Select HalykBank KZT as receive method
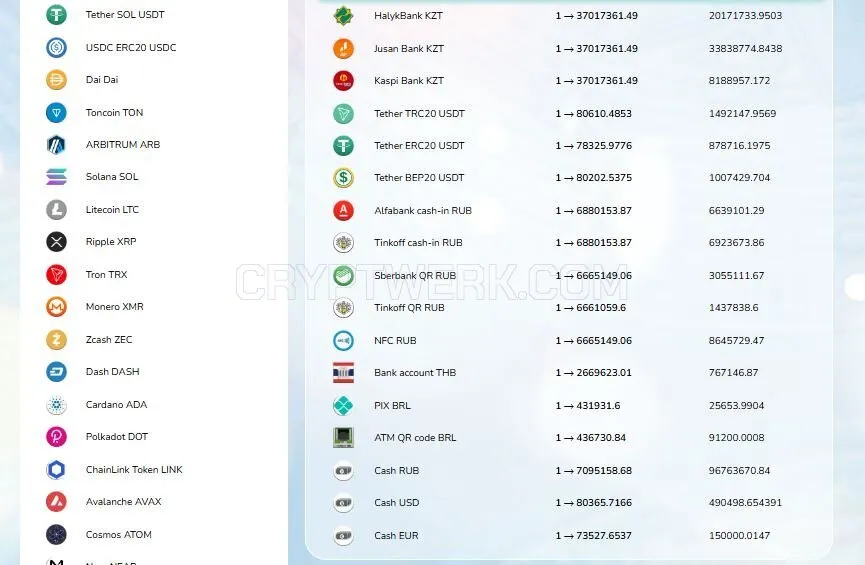The height and width of the screenshot is (565, 865). [x=408, y=16]
